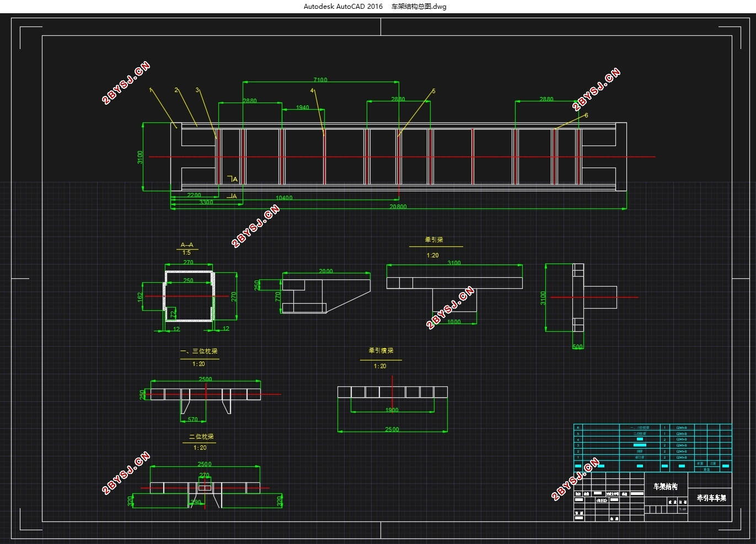Click callout number 6 in the top view
Image resolution: width=756 pixels, height=544 pixels.
pos(586,116)
